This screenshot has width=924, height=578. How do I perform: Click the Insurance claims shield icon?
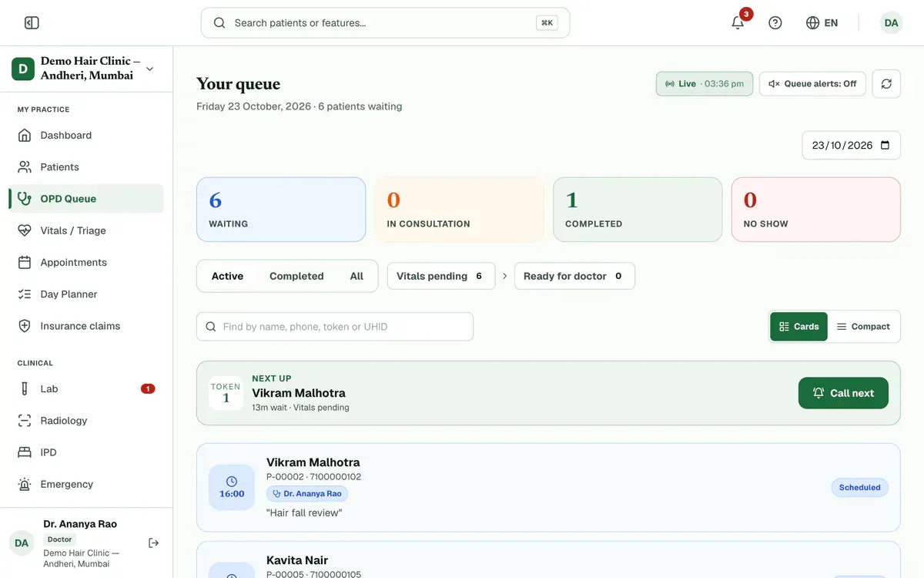point(25,326)
